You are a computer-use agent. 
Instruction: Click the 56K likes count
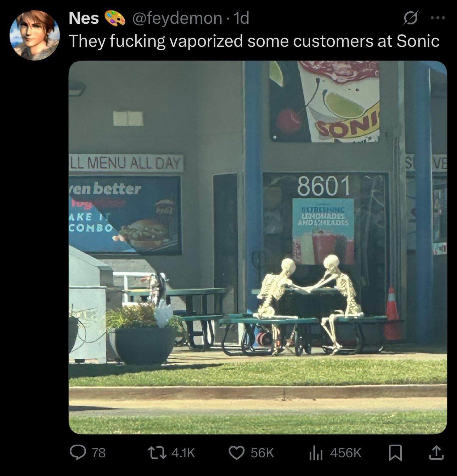click(x=262, y=453)
